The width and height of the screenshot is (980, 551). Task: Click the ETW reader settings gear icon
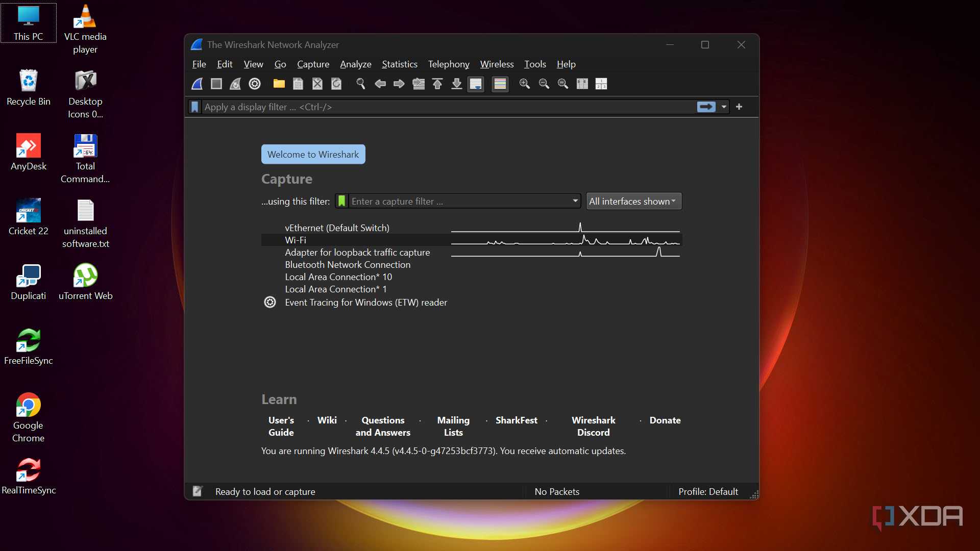270,302
